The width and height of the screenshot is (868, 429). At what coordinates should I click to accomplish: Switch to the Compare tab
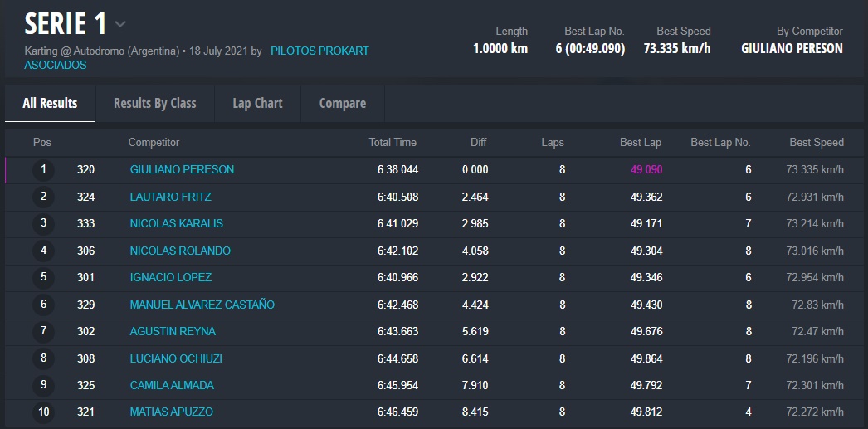[x=343, y=103]
